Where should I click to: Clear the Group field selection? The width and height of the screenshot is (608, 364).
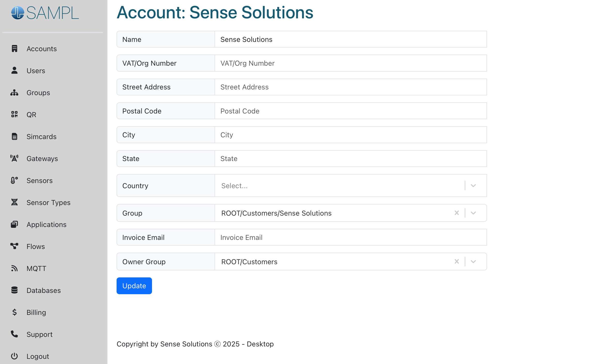[x=457, y=213]
